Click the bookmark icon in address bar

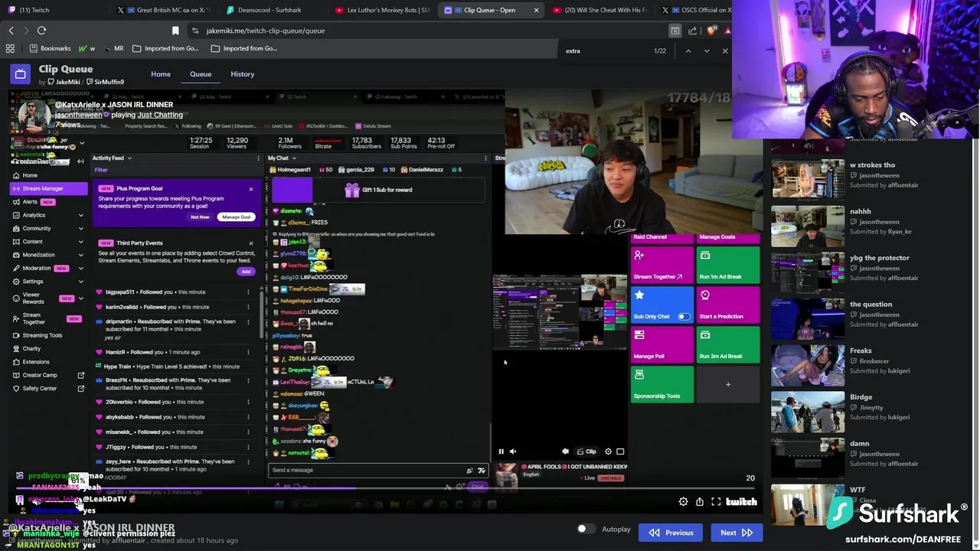click(x=175, y=31)
